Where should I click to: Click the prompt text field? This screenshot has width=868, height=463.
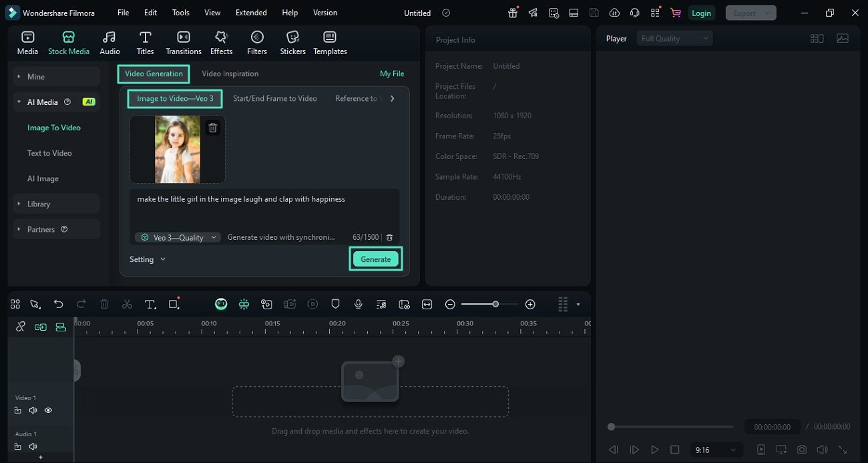265,208
